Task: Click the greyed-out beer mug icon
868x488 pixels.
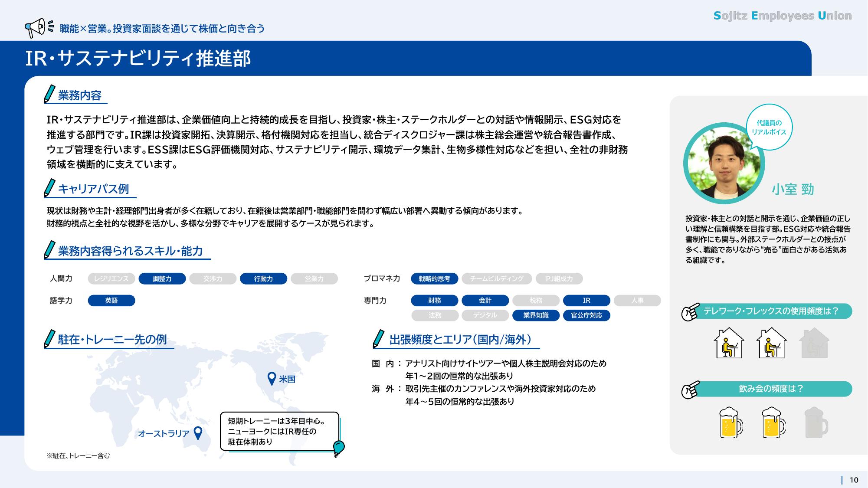Action: [816, 422]
